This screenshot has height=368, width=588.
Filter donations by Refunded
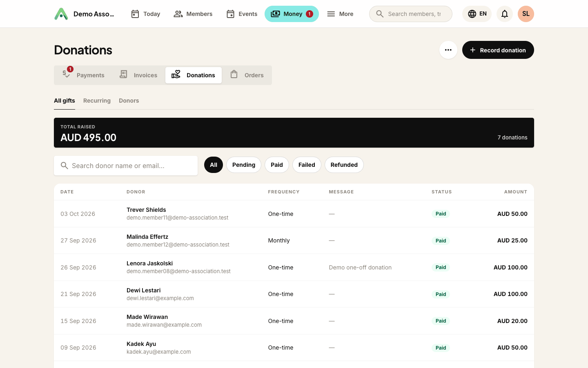click(x=344, y=165)
